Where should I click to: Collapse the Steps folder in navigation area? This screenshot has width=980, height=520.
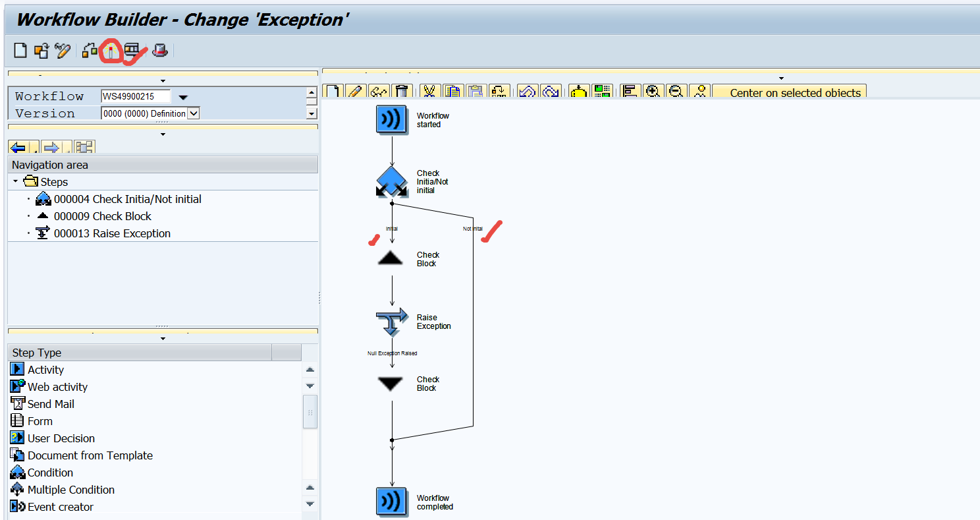[15, 181]
